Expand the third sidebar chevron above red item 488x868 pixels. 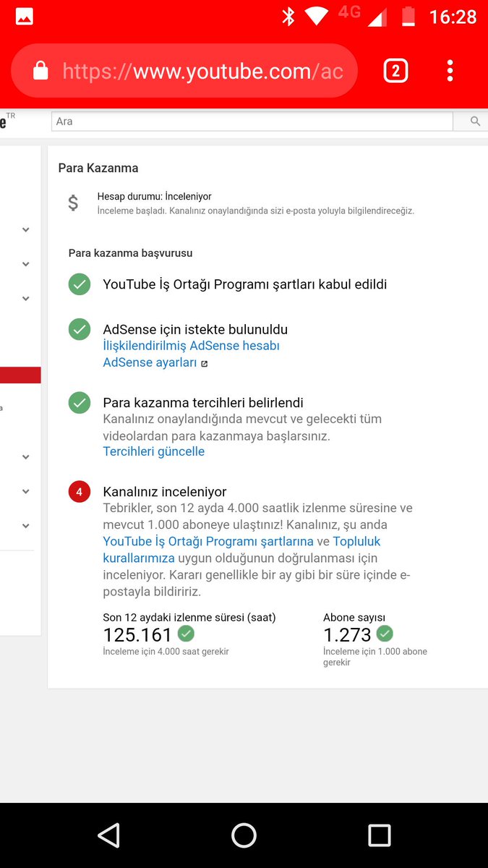click(25, 298)
